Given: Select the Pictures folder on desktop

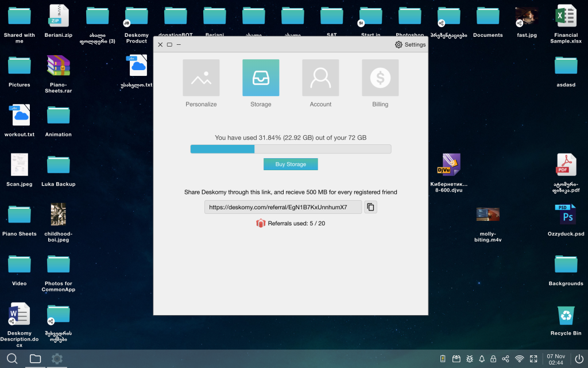Looking at the screenshot, I should coord(20,71).
